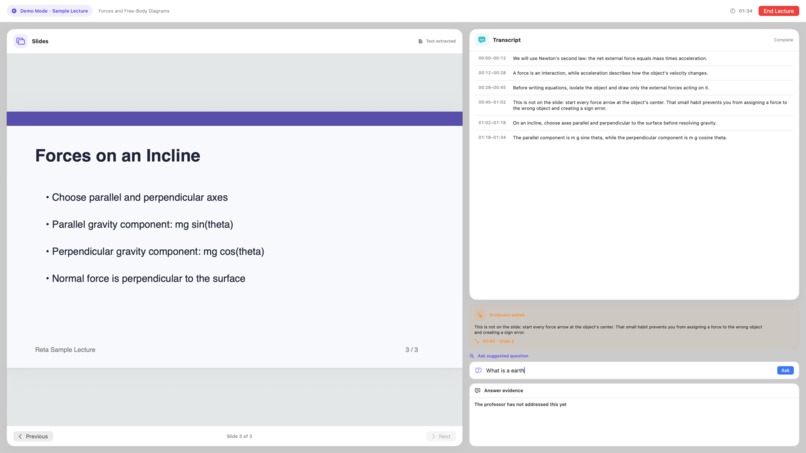806x453 pixels.
Task: Select transcript line about Newton's second law
Action: tap(610, 58)
